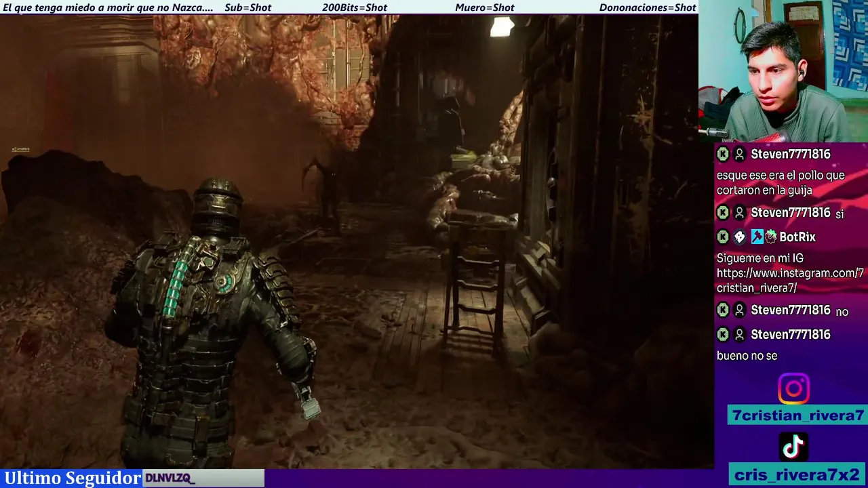The width and height of the screenshot is (868, 488).
Task: Click the 'Muero=Shot' text in top banner
Action: pos(485,7)
